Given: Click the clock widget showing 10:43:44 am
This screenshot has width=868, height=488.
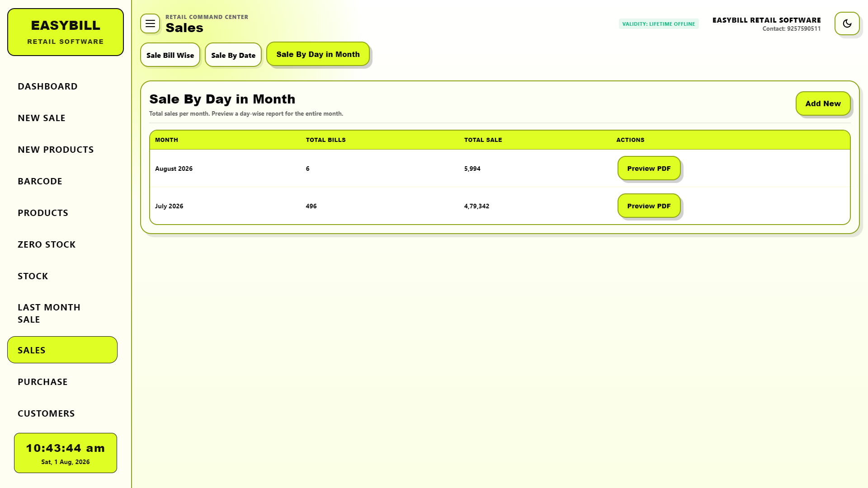Looking at the screenshot, I should coord(66,453).
